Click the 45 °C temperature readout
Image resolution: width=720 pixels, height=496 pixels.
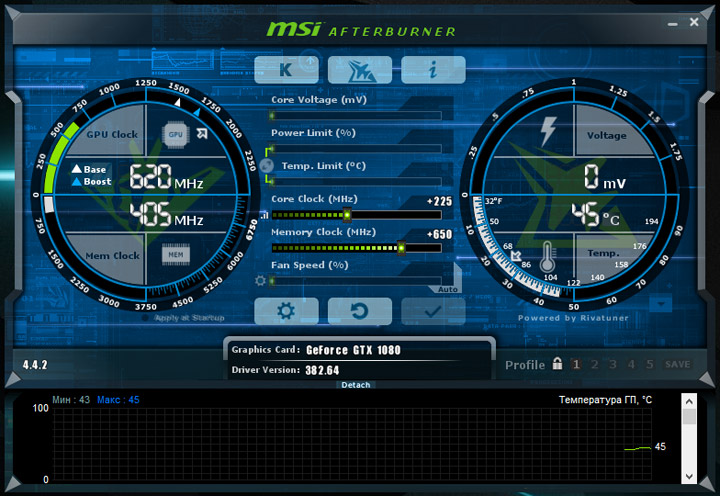point(596,214)
